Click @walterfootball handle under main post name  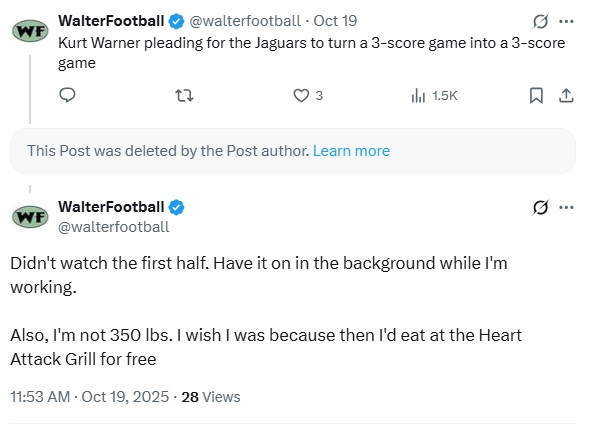[x=114, y=227]
